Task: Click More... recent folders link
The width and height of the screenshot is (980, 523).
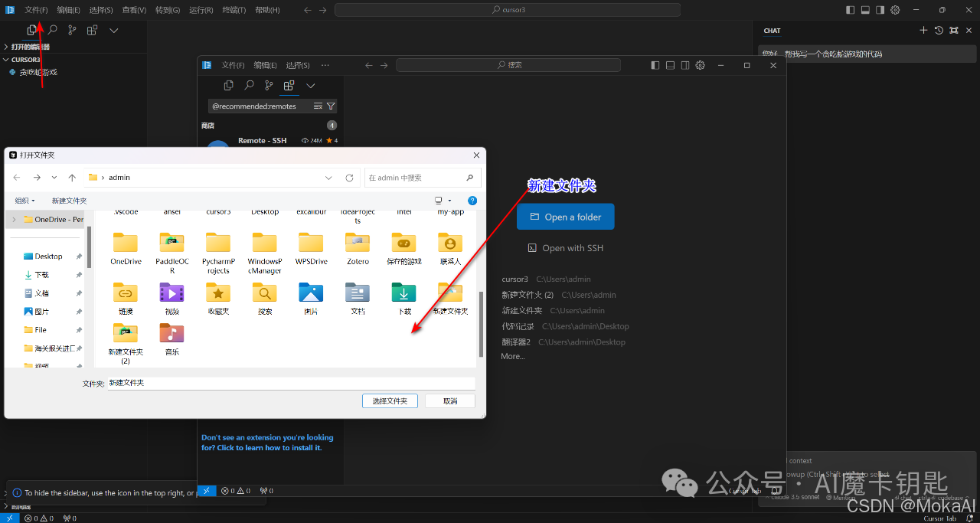Action: click(513, 356)
